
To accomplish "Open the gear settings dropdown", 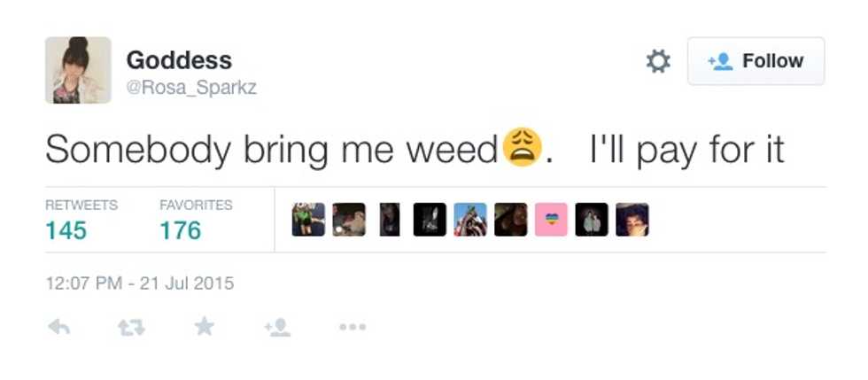I will point(658,61).
